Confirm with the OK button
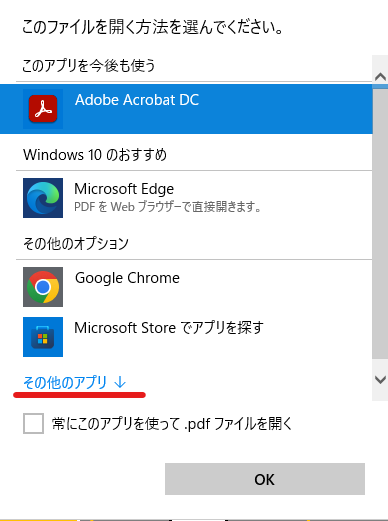This screenshot has height=521, width=388. [265, 479]
